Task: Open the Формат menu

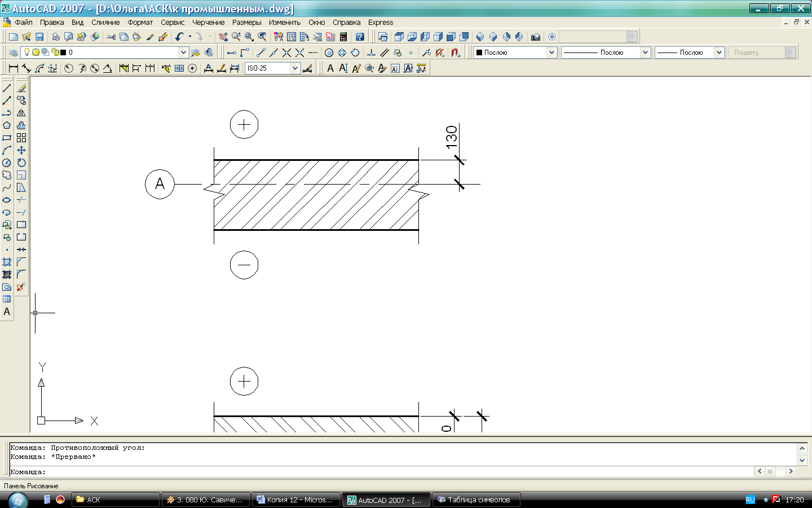Action: [140, 23]
